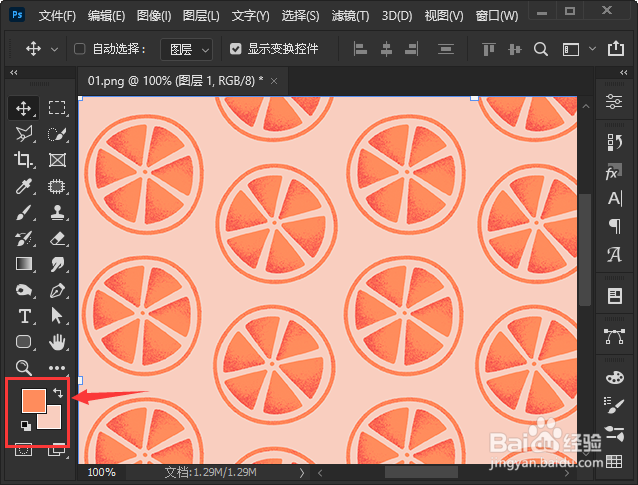Select the Sponge tool
638x485 pixels.
pyautogui.click(x=23, y=290)
